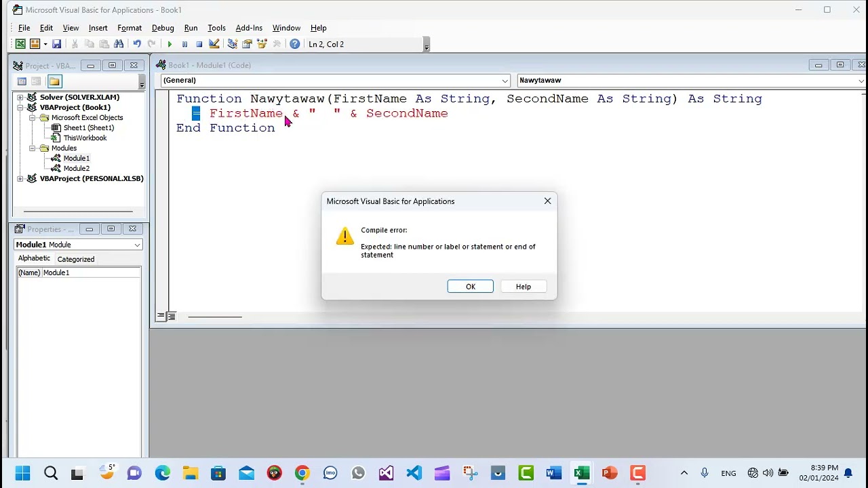
Task: Open Google Chrome from the taskbar
Action: (302, 473)
